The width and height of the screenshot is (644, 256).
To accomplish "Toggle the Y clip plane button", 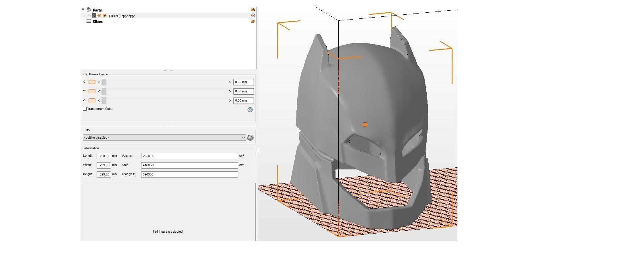I will pos(92,91).
